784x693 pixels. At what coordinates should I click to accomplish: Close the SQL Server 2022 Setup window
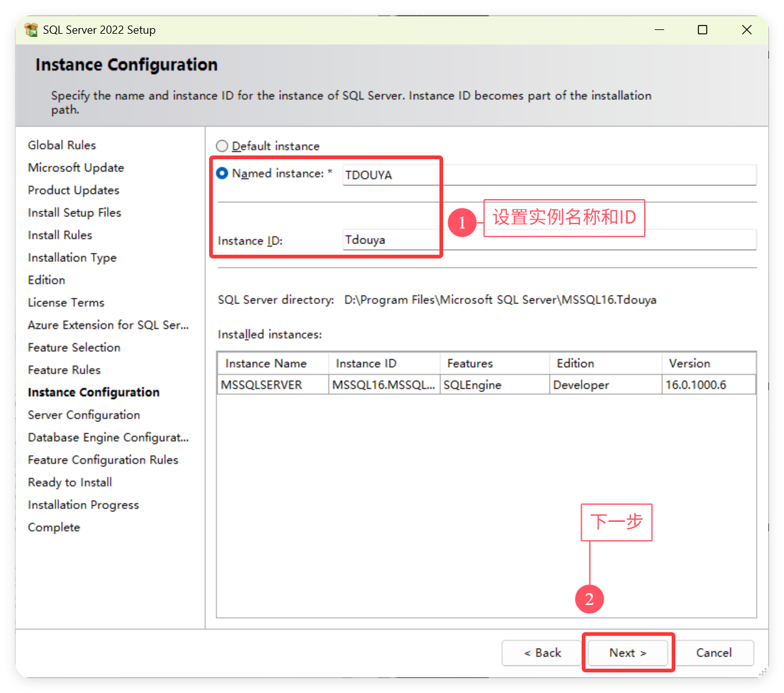tap(747, 29)
